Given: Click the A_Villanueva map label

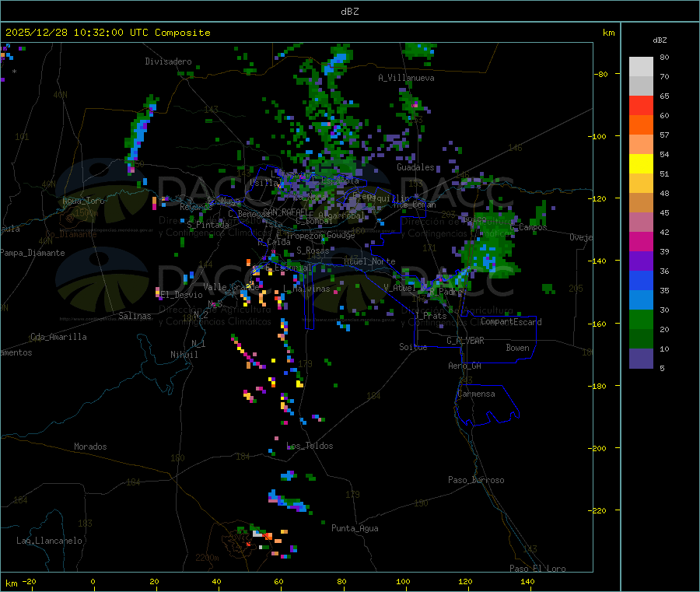Looking at the screenshot, I should tap(406, 78).
